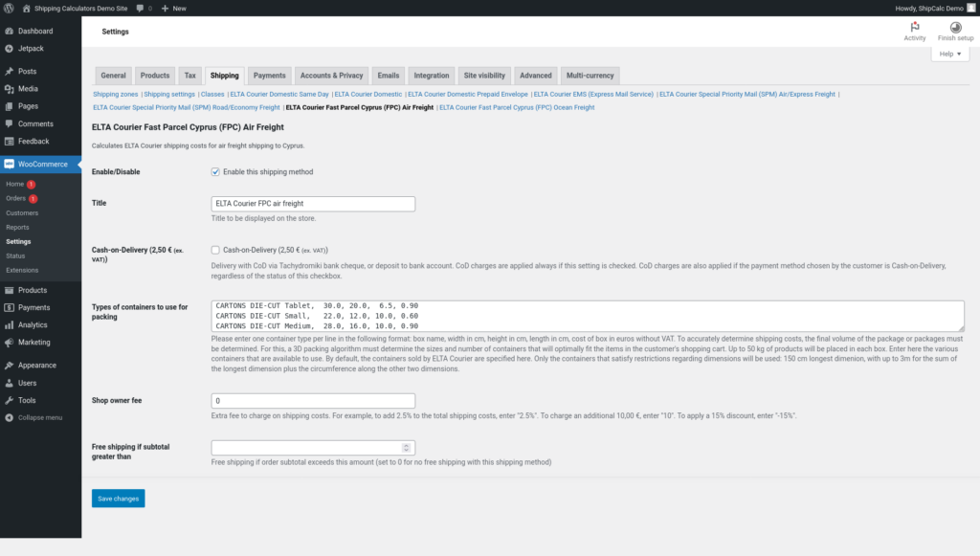
Task: Open ELTA Courier FPC Ocean Freight link
Action: (517, 107)
